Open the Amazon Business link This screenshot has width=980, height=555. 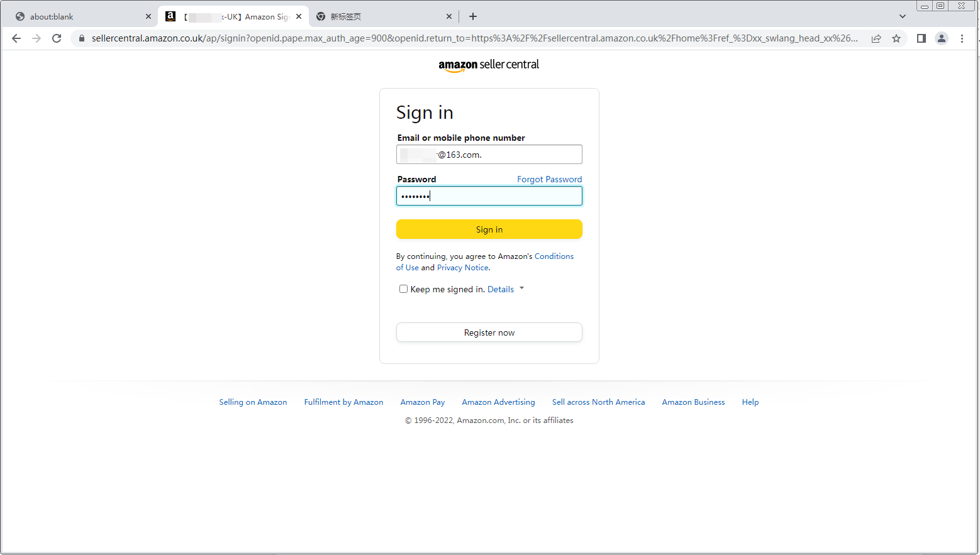[x=693, y=402]
